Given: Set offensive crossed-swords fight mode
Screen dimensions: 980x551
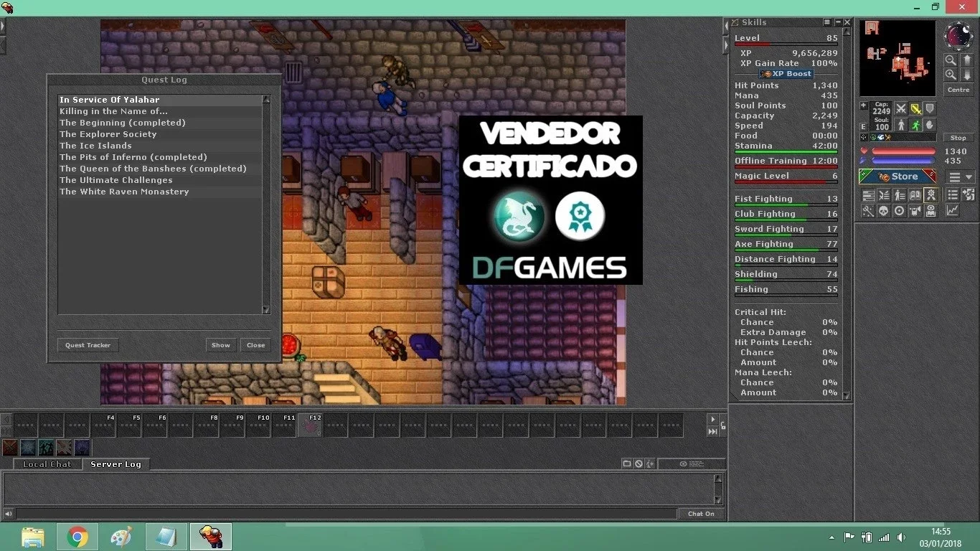Looking at the screenshot, I should coord(901,108).
